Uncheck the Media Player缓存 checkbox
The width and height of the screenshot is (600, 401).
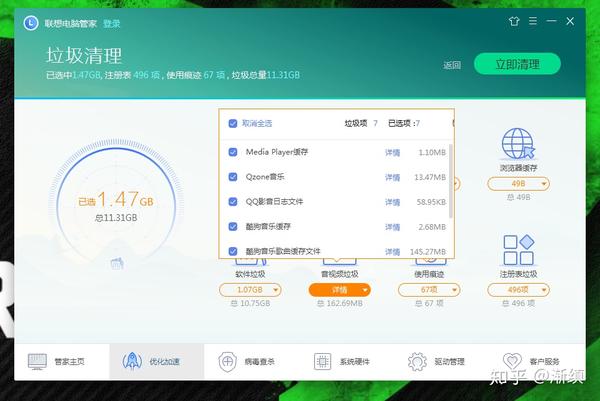coord(233,152)
